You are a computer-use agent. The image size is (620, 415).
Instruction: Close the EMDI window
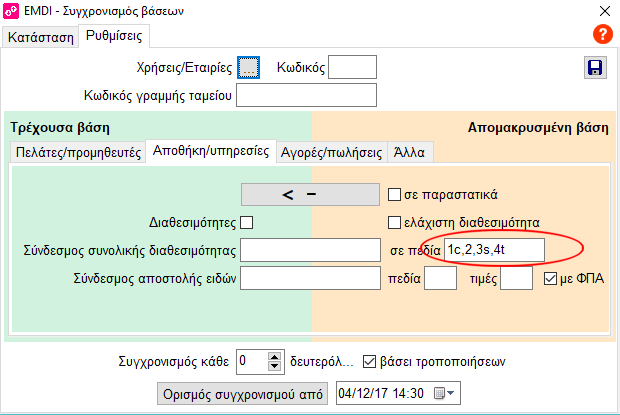605,11
